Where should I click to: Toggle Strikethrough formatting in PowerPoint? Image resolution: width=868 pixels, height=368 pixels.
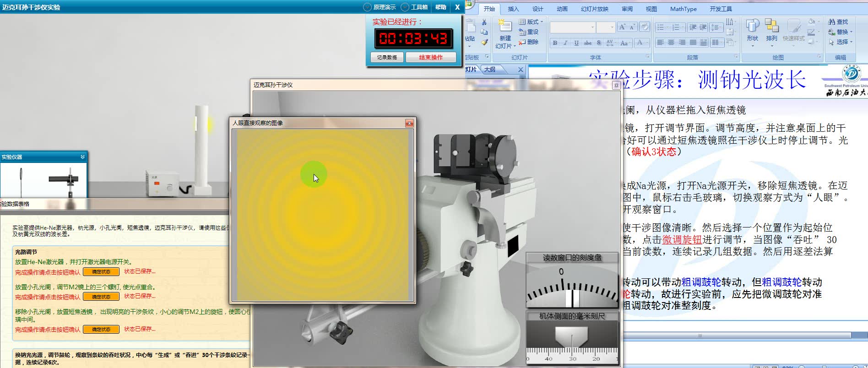[588, 43]
